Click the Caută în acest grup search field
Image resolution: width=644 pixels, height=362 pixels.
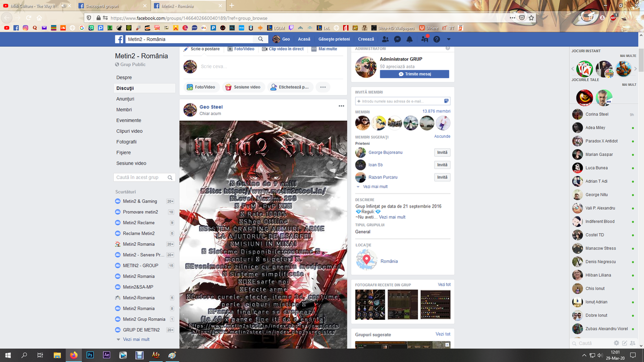point(144,177)
